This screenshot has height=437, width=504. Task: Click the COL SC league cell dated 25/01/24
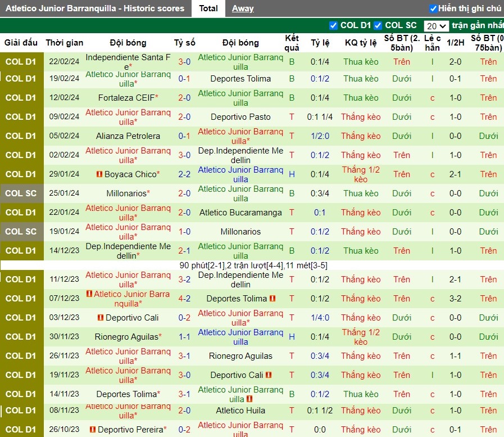point(21,193)
